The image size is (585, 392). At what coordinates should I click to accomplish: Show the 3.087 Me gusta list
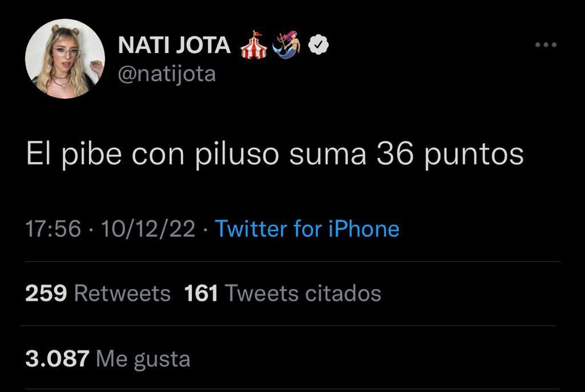[108, 359]
